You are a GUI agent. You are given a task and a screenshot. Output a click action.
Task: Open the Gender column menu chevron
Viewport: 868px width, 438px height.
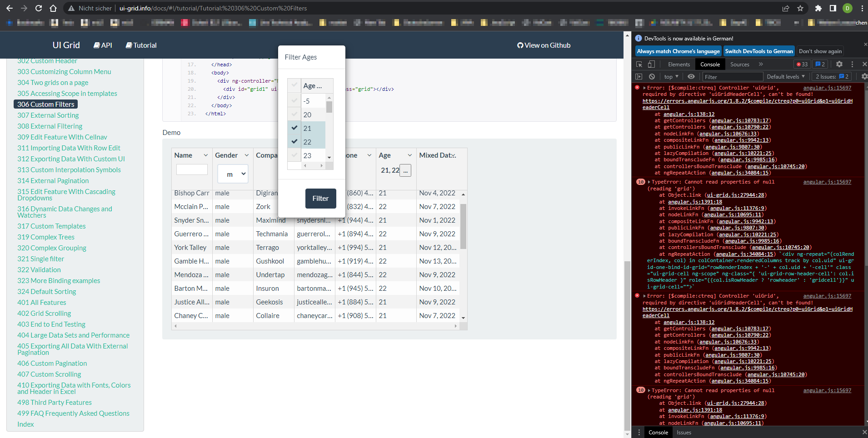(246, 155)
